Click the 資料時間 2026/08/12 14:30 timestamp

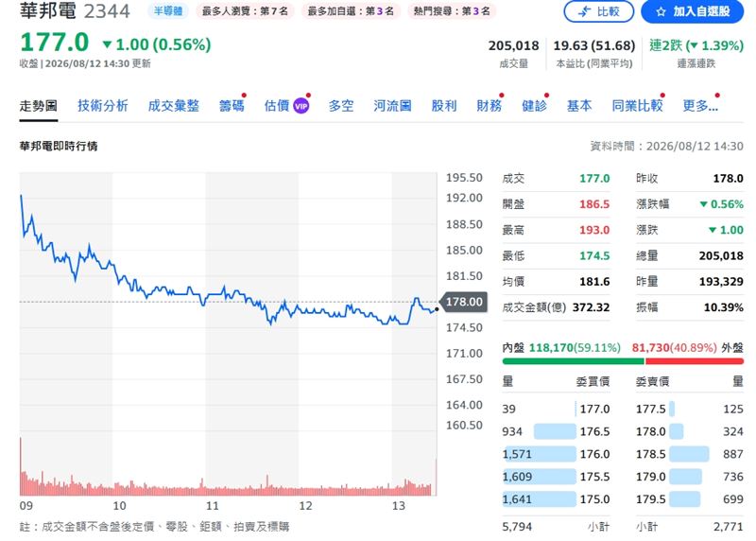(667, 147)
